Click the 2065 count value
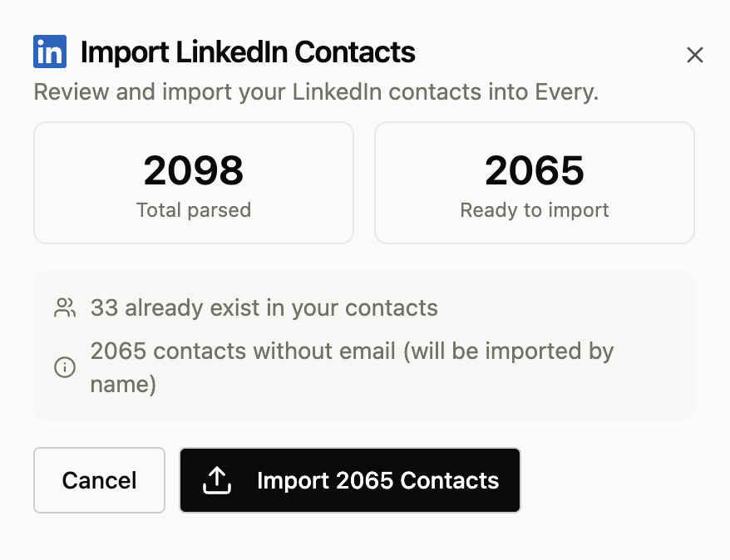The image size is (730, 560). (x=535, y=170)
